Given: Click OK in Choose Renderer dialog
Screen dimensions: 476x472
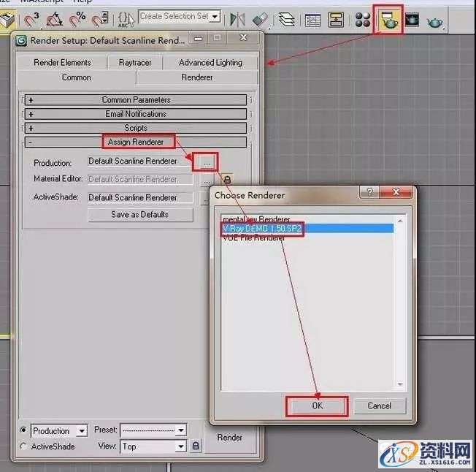Looking at the screenshot, I should click(317, 406).
